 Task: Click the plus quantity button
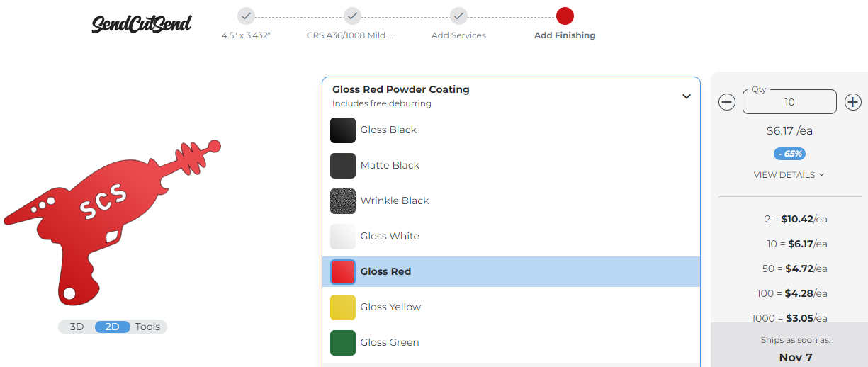coord(853,102)
